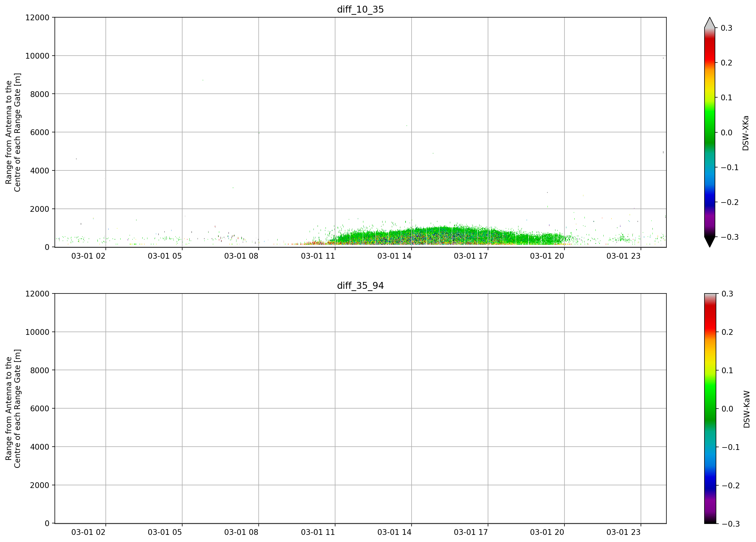Click the 0.3 tick on the DSW-KaW colorbar
The width and height of the screenshot is (756, 542).
(727, 294)
